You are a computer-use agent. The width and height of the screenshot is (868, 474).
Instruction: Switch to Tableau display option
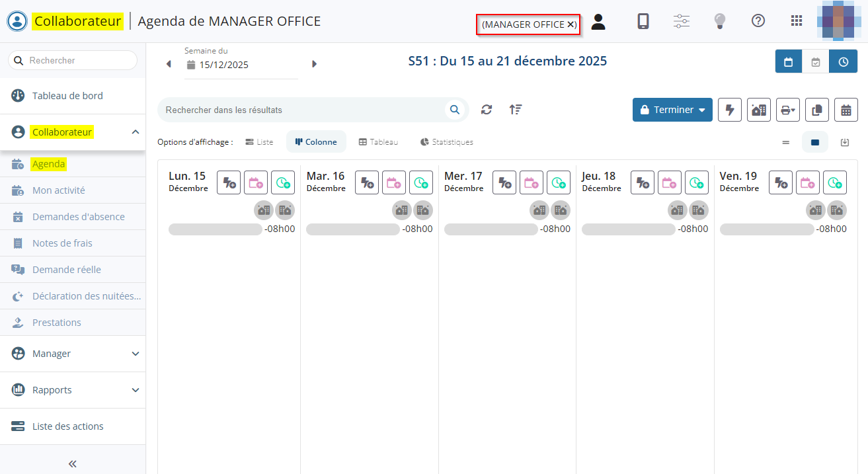point(378,142)
